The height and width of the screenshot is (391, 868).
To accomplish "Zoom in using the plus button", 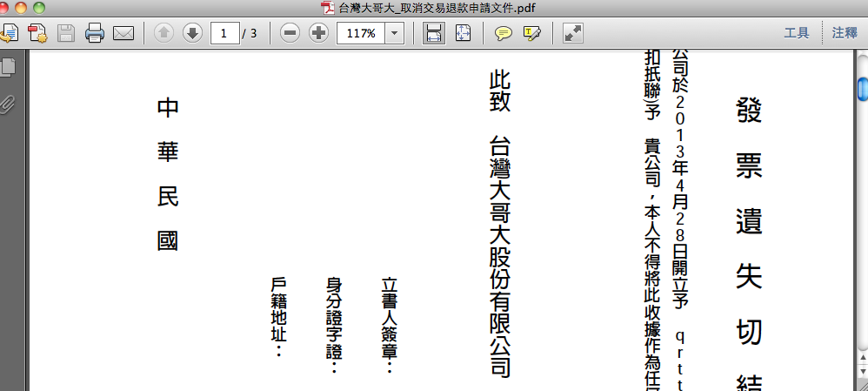I will (x=318, y=33).
